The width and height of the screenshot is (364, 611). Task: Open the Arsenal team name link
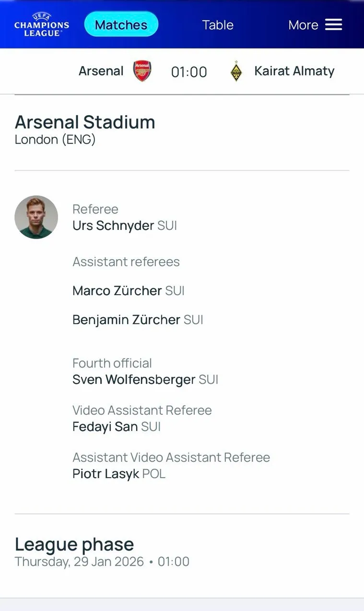pyautogui.click(x=101, y=71)
